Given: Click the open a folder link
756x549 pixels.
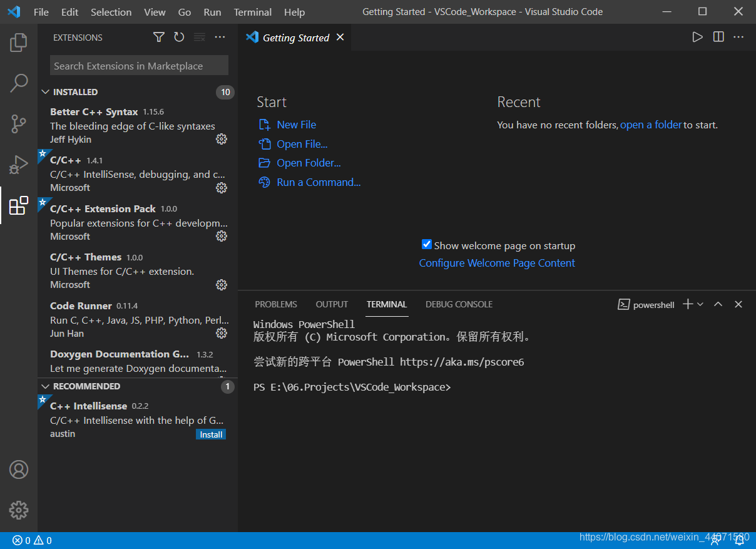Looking at the screenshot, I should tap(651, 125).
